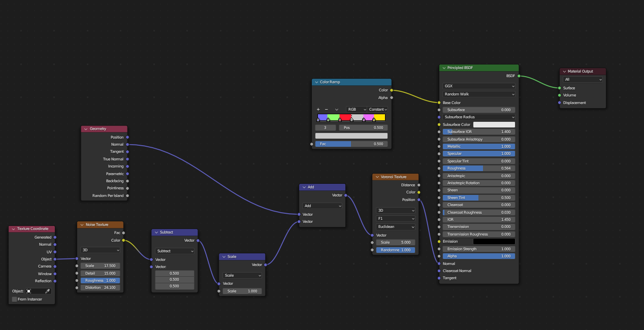Pick object with Texture Coordinate eyedropper
The width and height of the screenshot is (644, 330).
48,291
